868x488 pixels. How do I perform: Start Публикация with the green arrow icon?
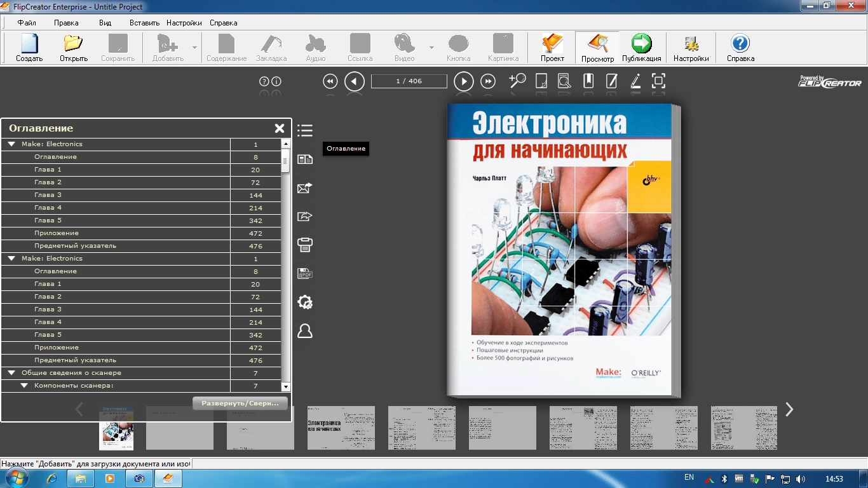641,48
